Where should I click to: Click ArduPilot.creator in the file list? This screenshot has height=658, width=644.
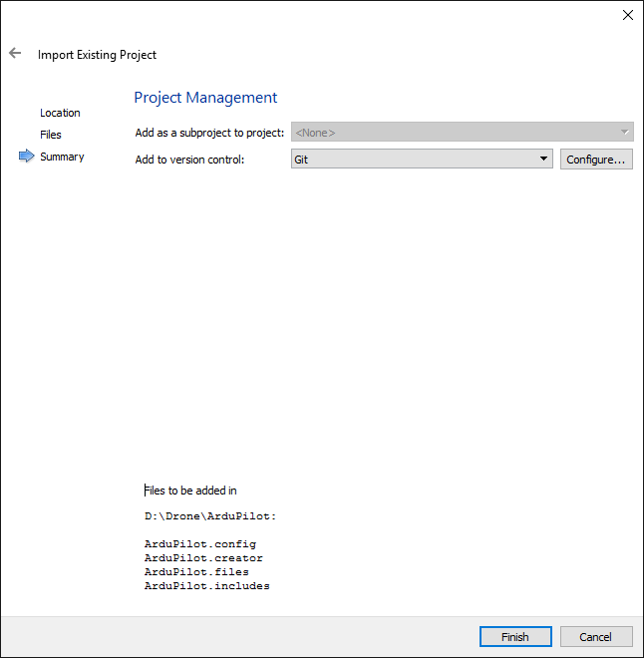pyautogui.click(x=203, y=558)
